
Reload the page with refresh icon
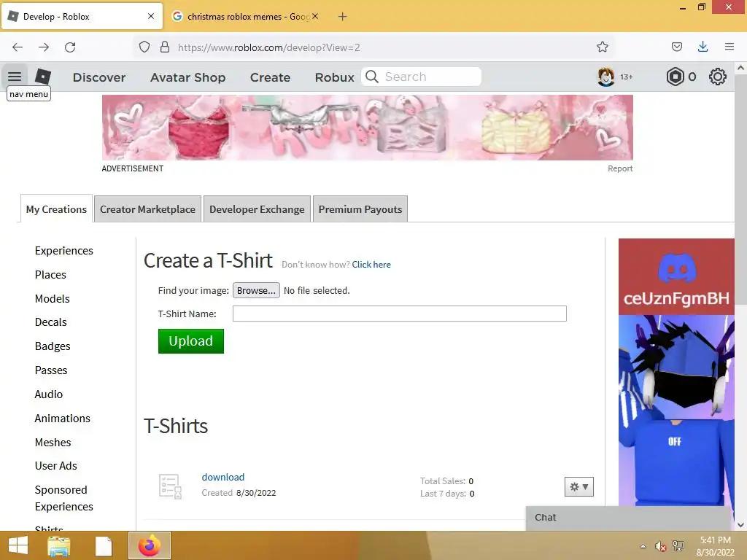click(x=70, y=47)
